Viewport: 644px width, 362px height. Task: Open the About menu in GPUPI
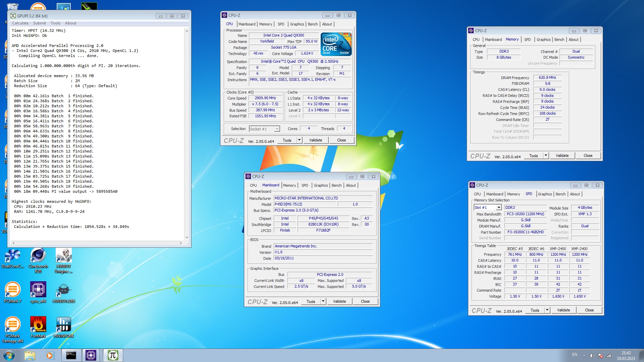(x=70, y=23)
